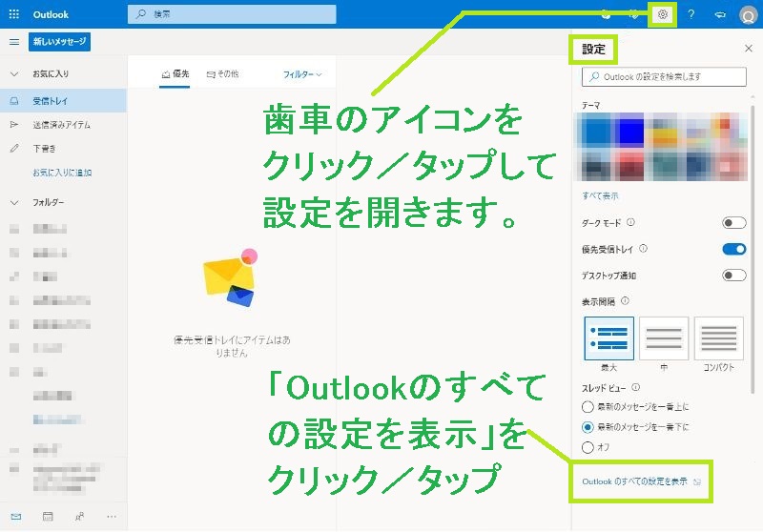The width and height of the screenshot is (763, 532).
Task: Toggle the hamburger navigation pane icon
Action: pyautogui.click(x=14, y=42)
